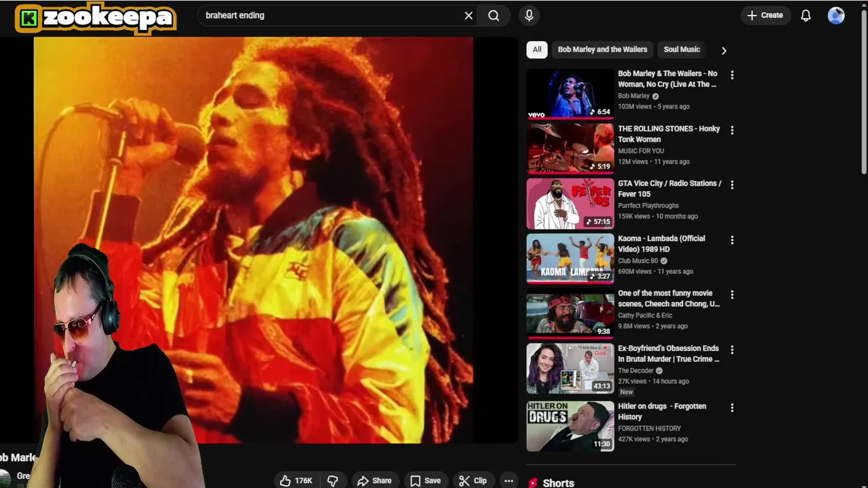
Task: Visit the 'Cathy Pacific & Eric' channel
Action: pos(645,315)
